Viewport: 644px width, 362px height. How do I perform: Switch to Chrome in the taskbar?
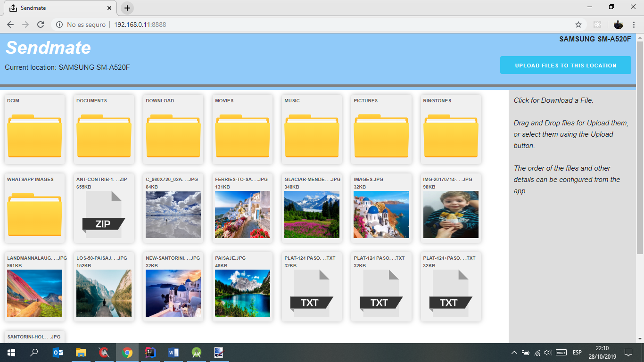tap(127, 353)
